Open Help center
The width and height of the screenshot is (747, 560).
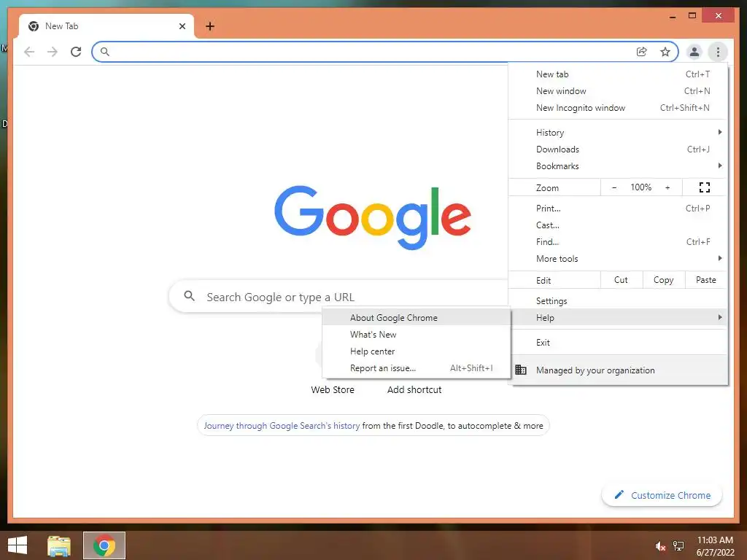417,351
